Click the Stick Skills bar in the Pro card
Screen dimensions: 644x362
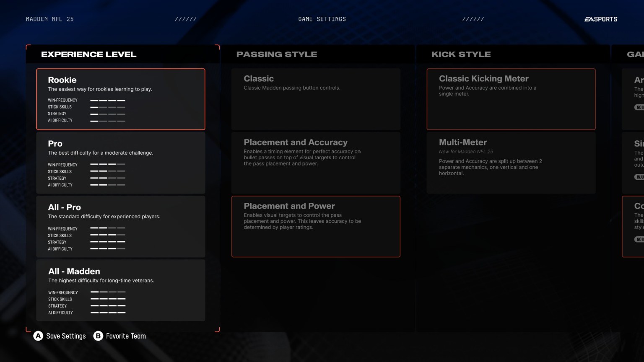(x=108, y=171)
